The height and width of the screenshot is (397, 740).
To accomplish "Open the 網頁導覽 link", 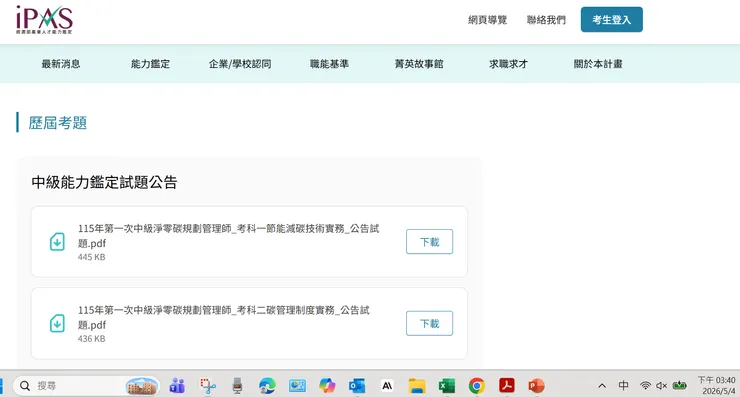I will [488, 20].
